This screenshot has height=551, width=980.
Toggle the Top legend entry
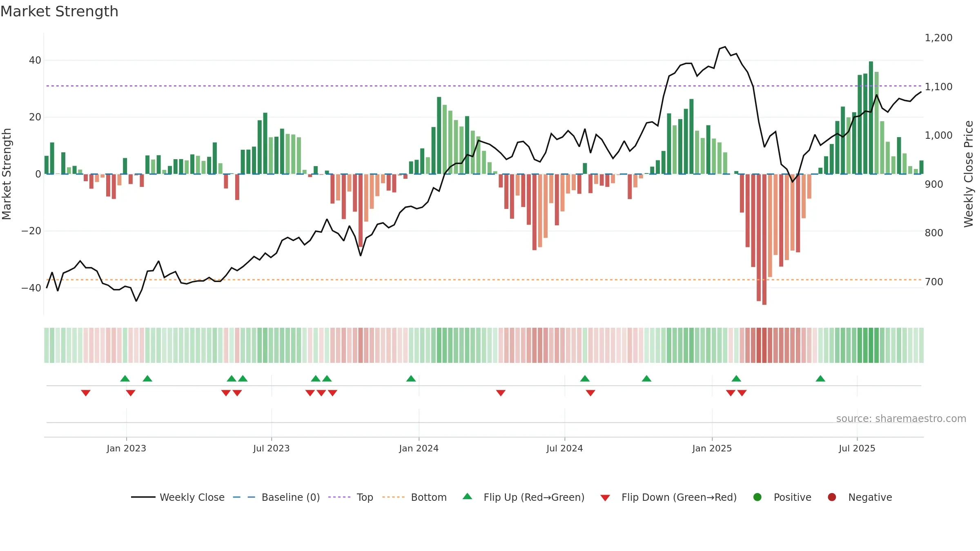pyautogui.click(x=351, y=497)
